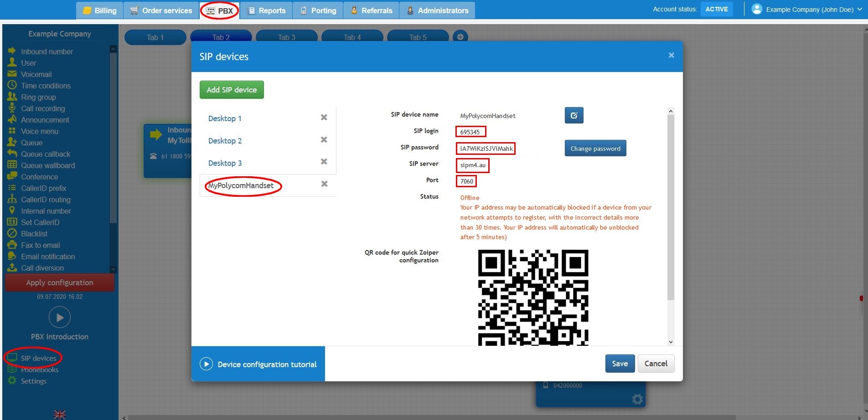Click the Apply configuration button
868x420 pixels.
60,282
